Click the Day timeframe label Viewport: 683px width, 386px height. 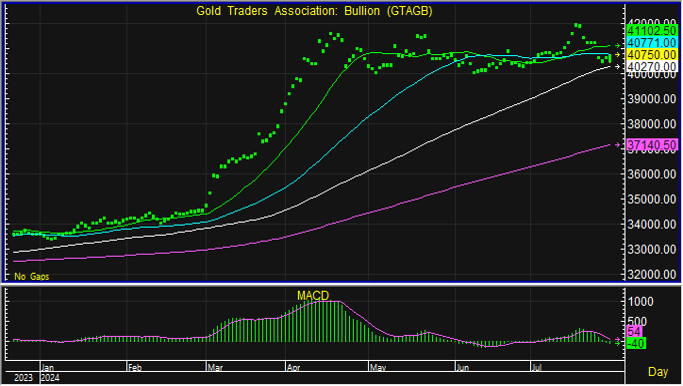[658, 372]
